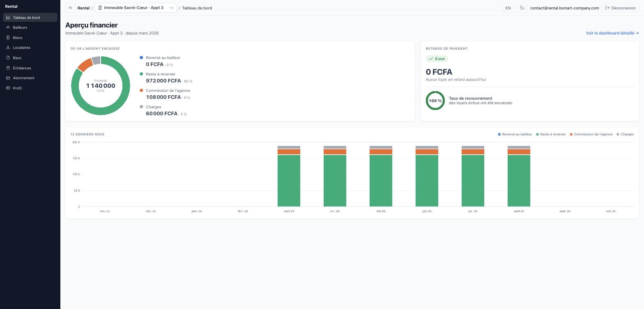
Task: Click the Profil ID card icon
Action: click(x=8, y=88)
